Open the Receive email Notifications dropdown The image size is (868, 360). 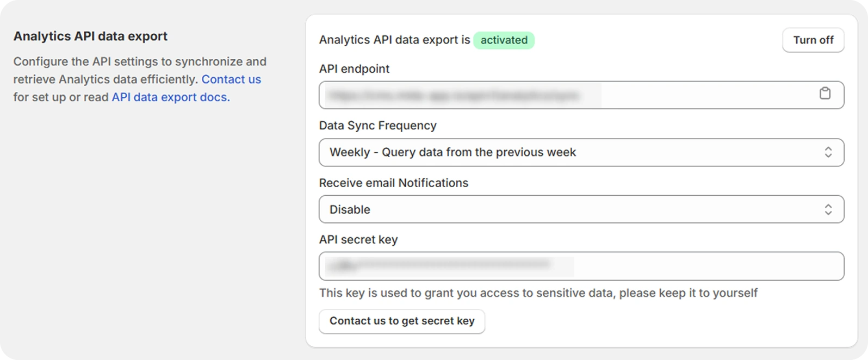click(581, 209)
